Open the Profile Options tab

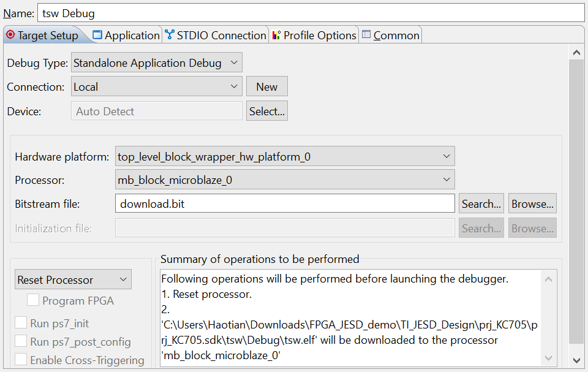point(319,36)
